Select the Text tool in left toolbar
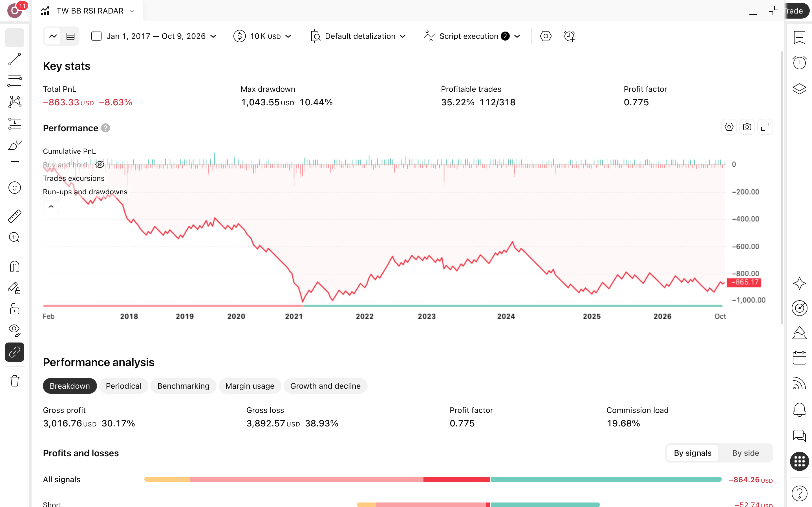 [x=14, y=166]
